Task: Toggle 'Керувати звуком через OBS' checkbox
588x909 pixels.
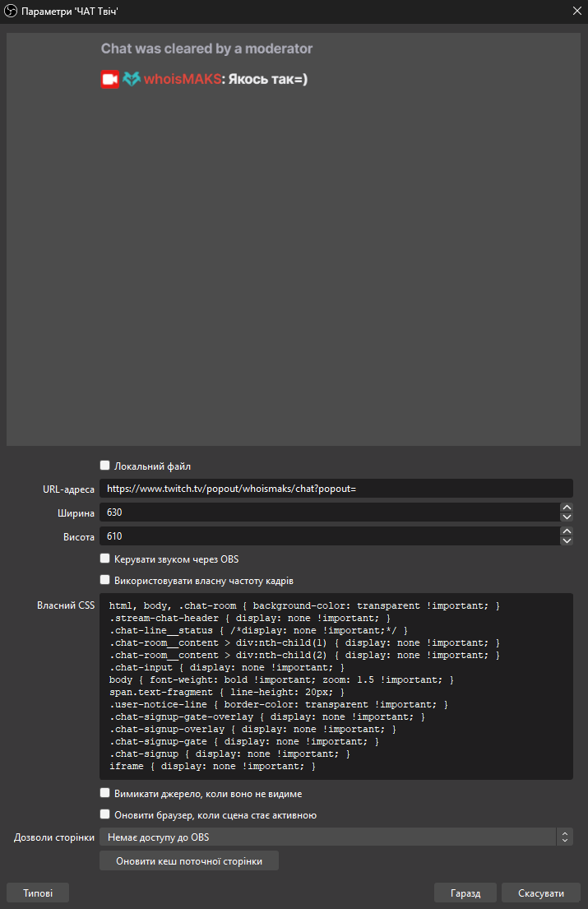Action: point(104,559)
